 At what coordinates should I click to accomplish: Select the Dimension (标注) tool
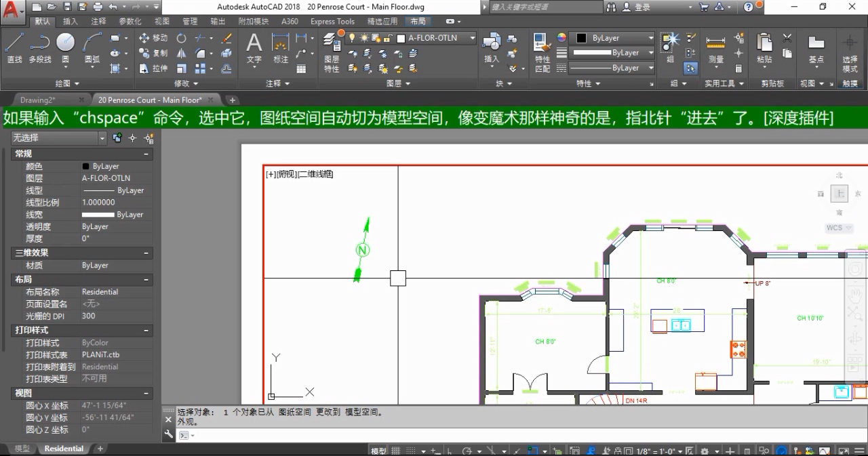281,48
